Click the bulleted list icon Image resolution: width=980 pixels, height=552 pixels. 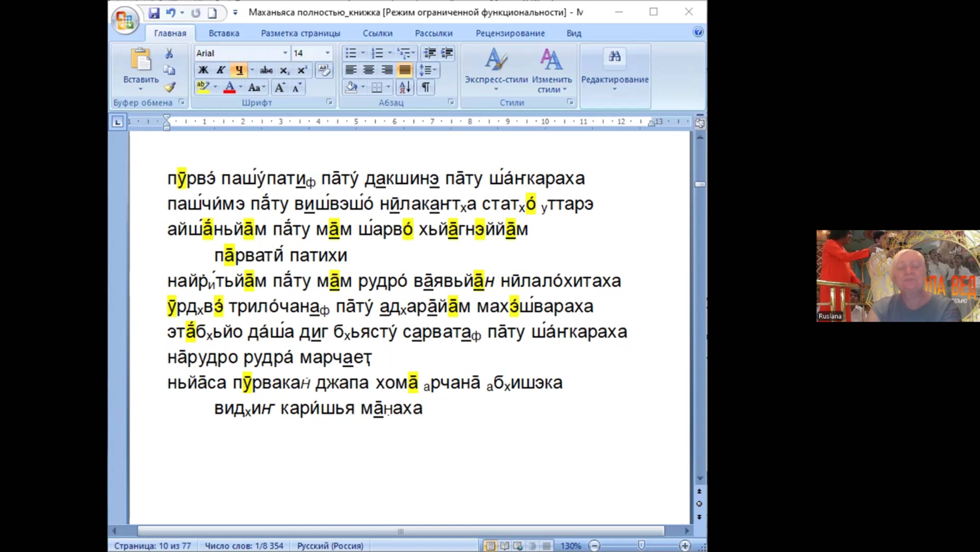[350, 53]
